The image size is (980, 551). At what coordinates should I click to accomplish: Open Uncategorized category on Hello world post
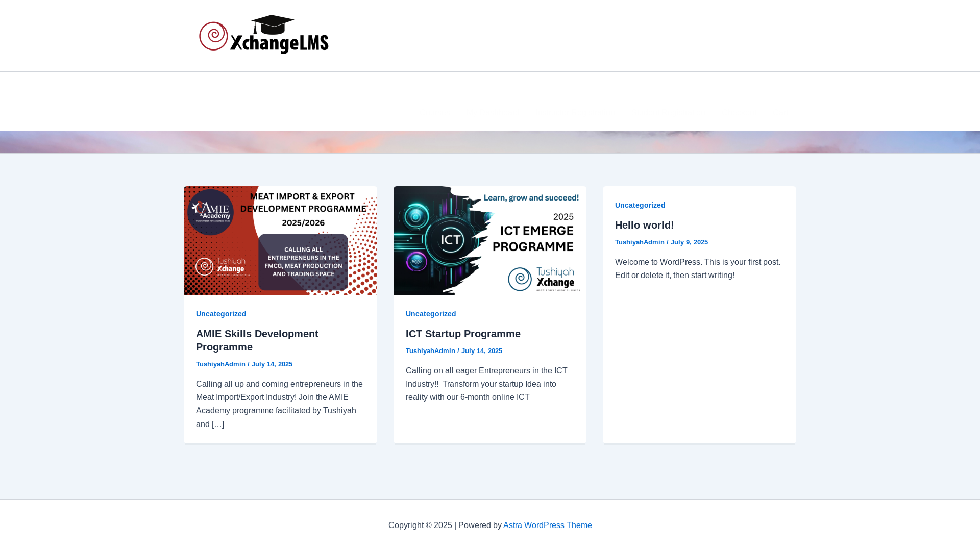(640, 205)
